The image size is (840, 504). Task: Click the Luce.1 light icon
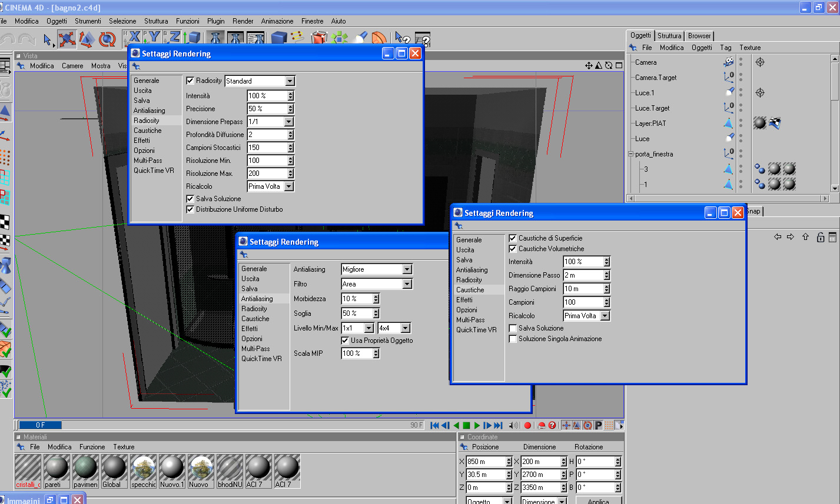(729, 92)
